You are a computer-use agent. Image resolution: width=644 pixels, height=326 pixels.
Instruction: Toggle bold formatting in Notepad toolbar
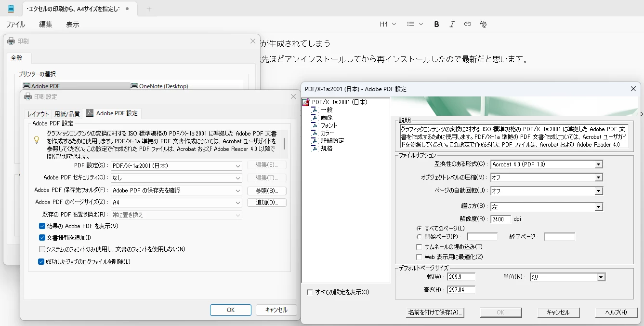pos(436,24)
